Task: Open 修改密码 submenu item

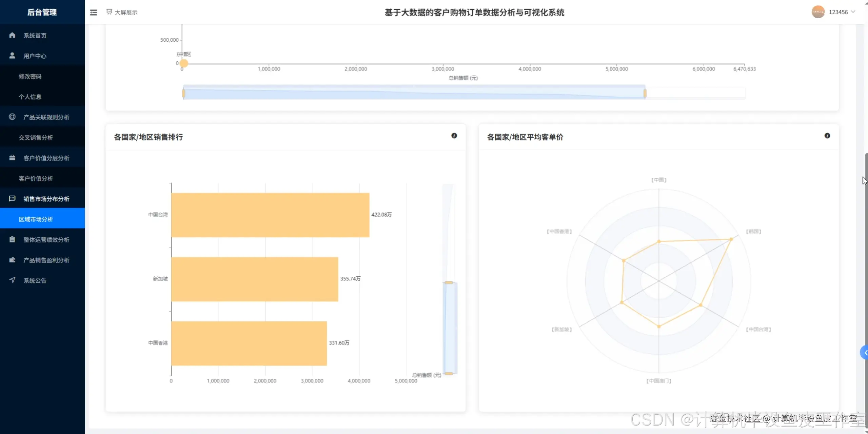Action: tap(30, 76)
